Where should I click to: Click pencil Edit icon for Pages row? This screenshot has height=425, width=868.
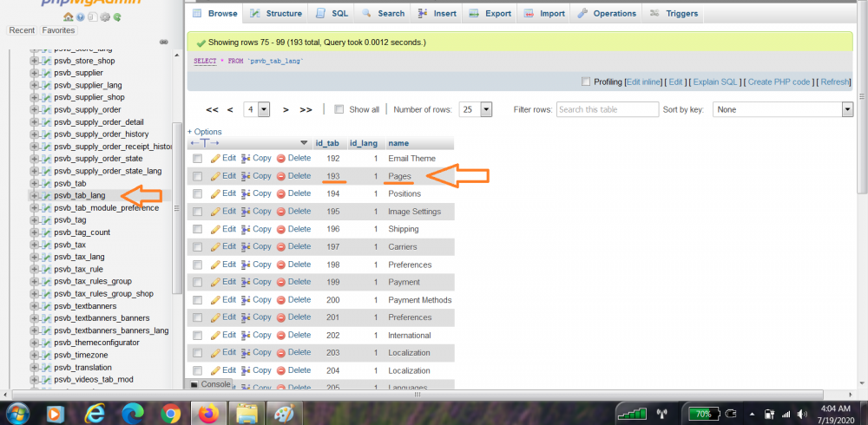[x=215, y=176]
